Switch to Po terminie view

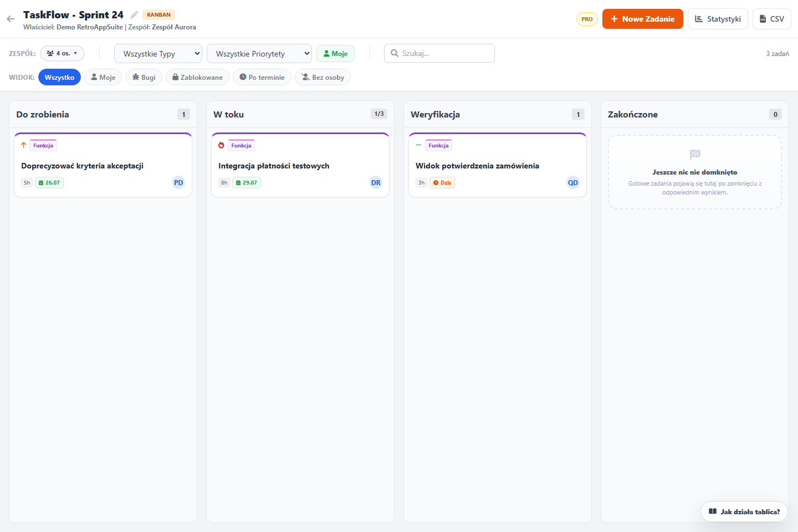(x=262, y=77)
